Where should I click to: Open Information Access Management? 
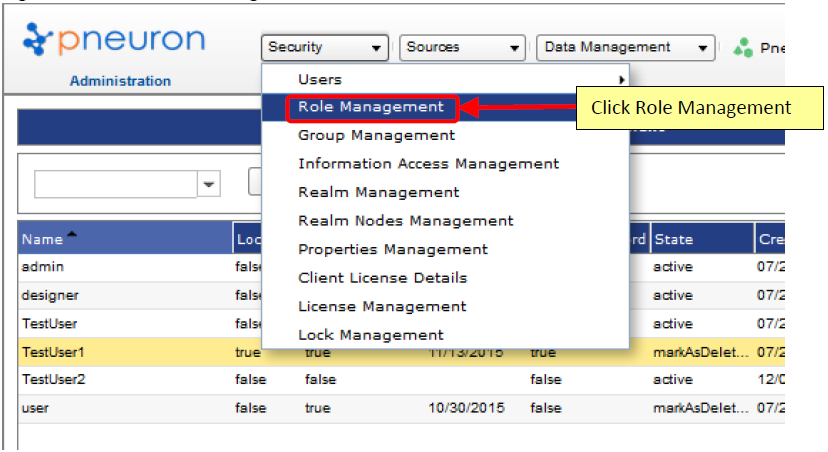pyautogui.click(x=428, y=164)
